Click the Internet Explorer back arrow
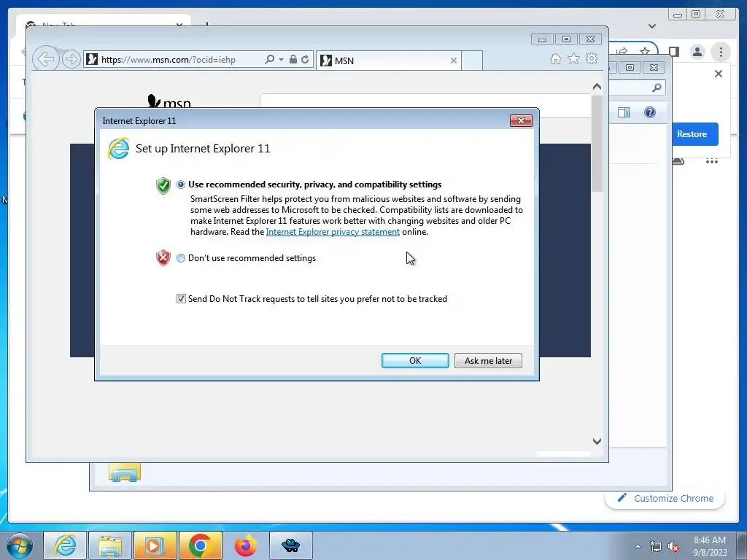This screenshot has width=747, height=560. pos(46,59)
